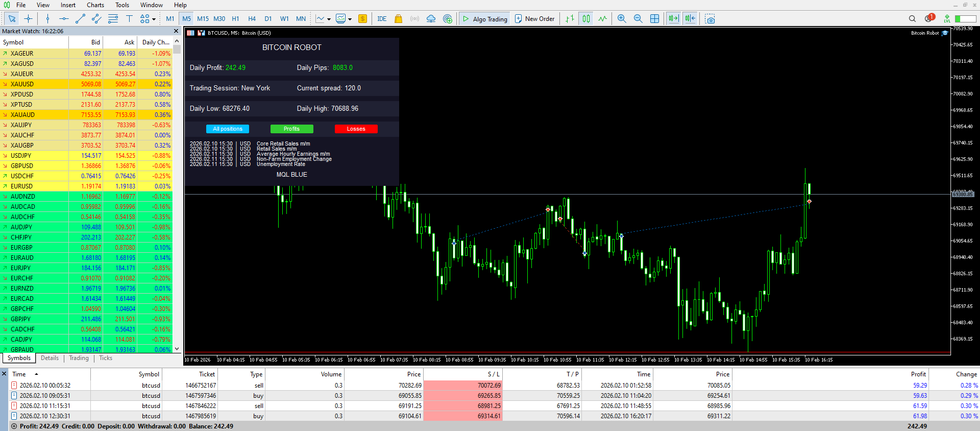Switch the chart to M1 timeframe

click(x=170, y=19)
